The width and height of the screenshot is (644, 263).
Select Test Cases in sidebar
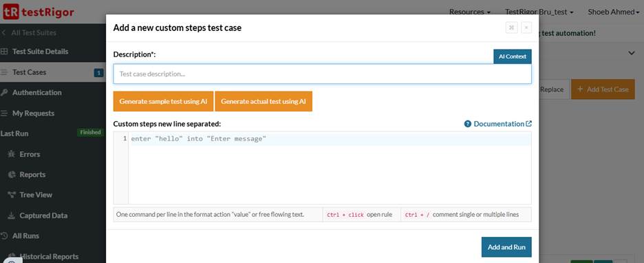53,72
